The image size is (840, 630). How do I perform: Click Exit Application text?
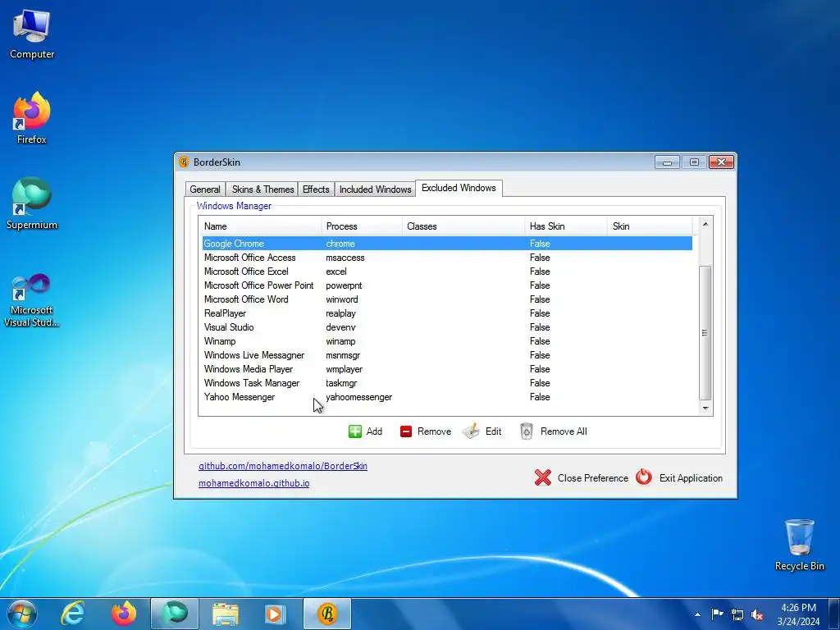691,478
